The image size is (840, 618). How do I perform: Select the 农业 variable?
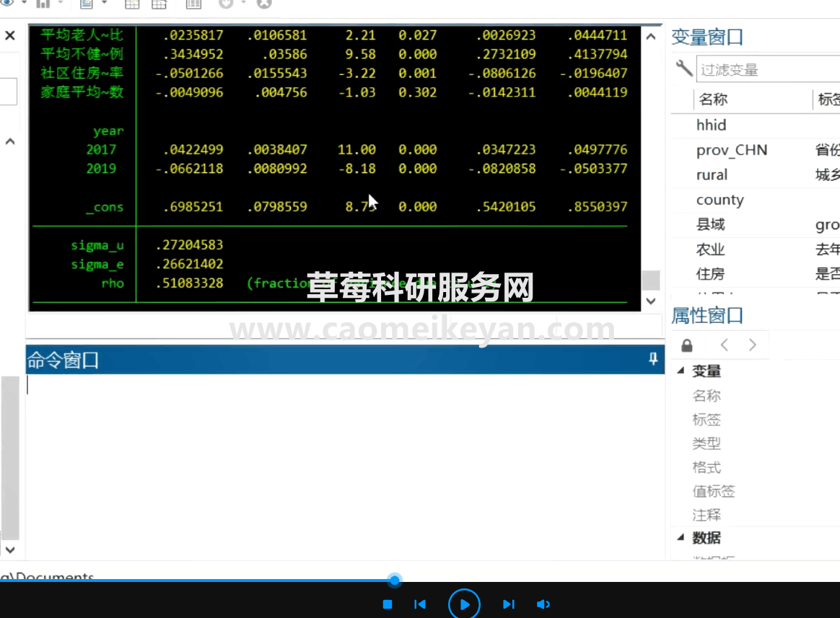tap(710, 249)
